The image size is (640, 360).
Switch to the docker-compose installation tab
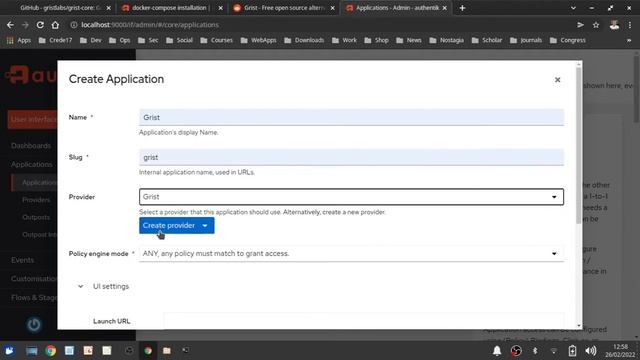[x=169, y=8]
